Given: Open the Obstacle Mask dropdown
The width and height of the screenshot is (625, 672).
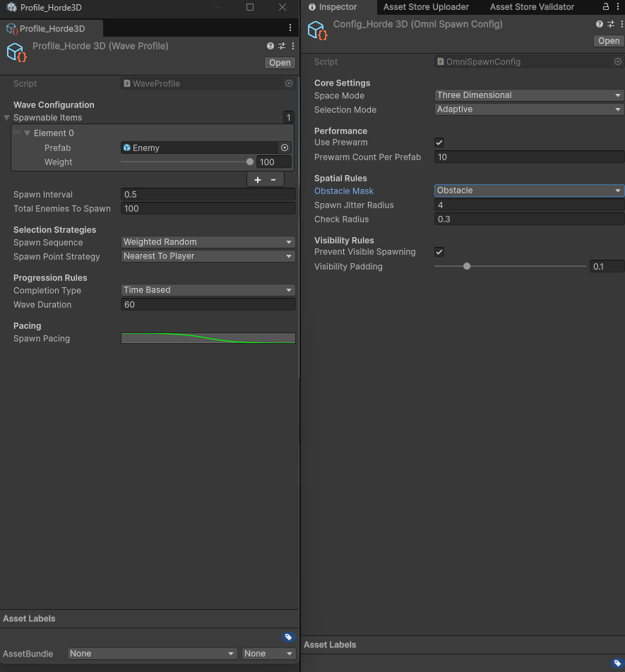Looking at the screenshot, I should (528, 190).
